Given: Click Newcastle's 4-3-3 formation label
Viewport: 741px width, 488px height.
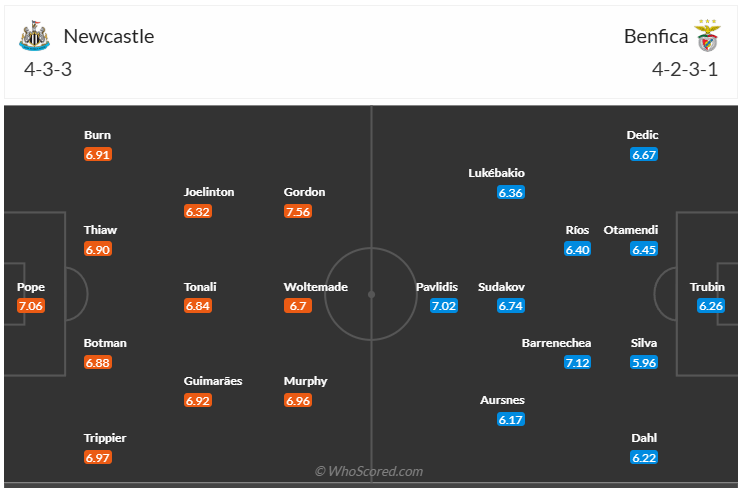Looking at the screenshot, I should 48,70.
